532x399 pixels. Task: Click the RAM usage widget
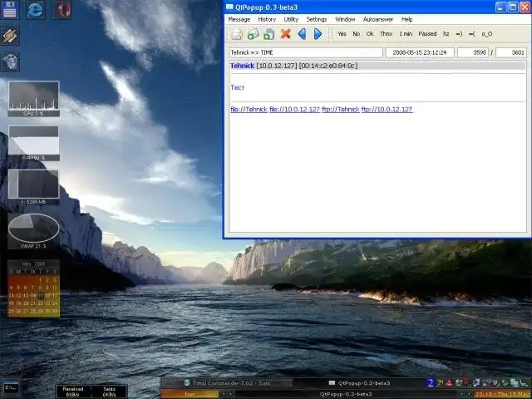click(33, 143)
